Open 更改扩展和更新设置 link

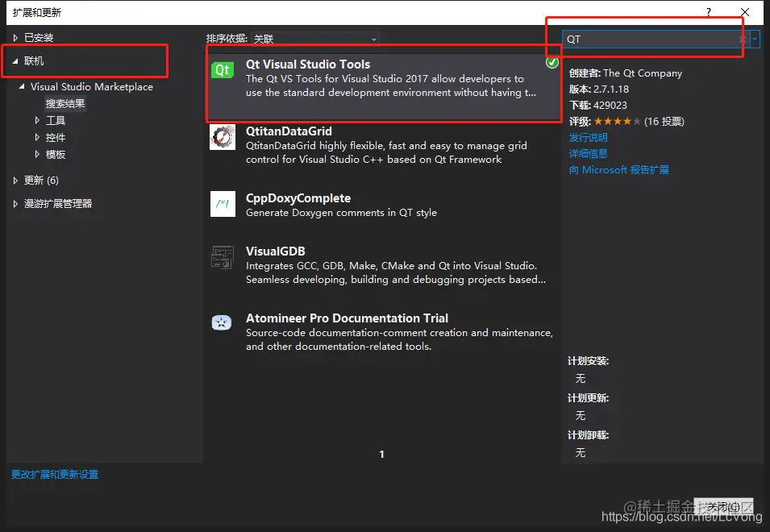tap(55, 475)
